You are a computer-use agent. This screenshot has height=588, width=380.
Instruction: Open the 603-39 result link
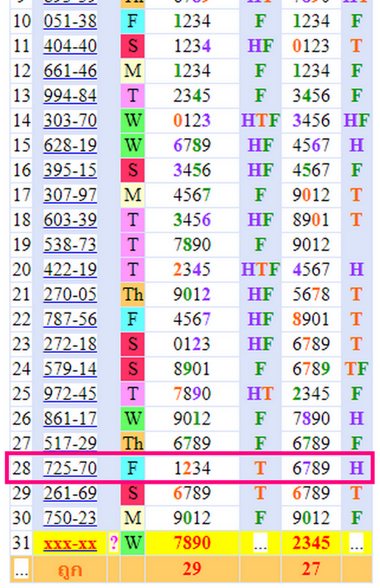click(70, 219)
